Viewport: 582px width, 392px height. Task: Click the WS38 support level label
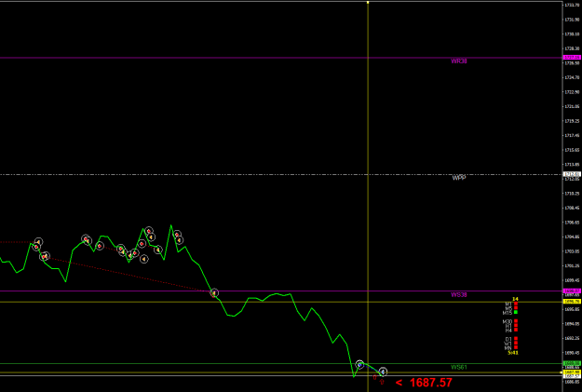[x=459, y=295]
